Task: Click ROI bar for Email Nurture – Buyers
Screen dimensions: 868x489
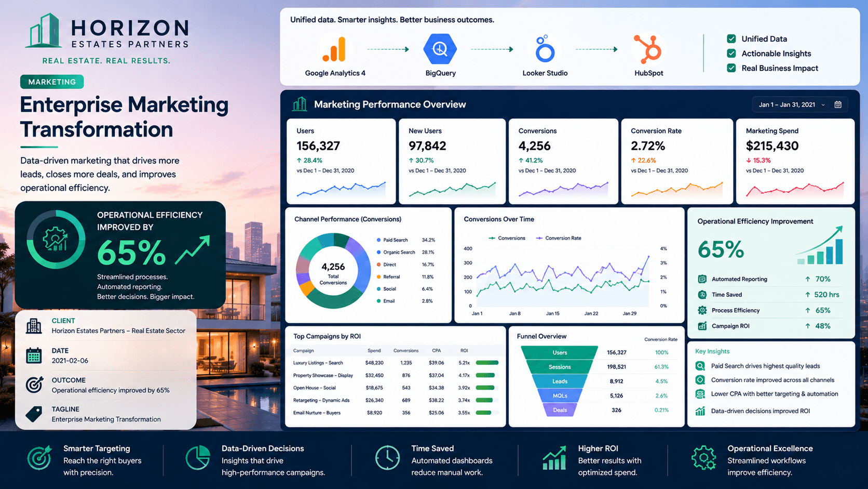Action: (487, 413)
